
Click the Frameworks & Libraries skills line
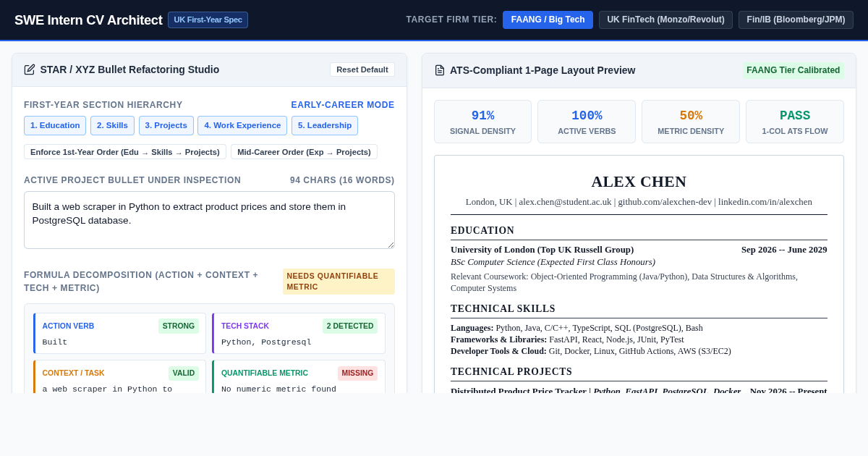point(567,339)
